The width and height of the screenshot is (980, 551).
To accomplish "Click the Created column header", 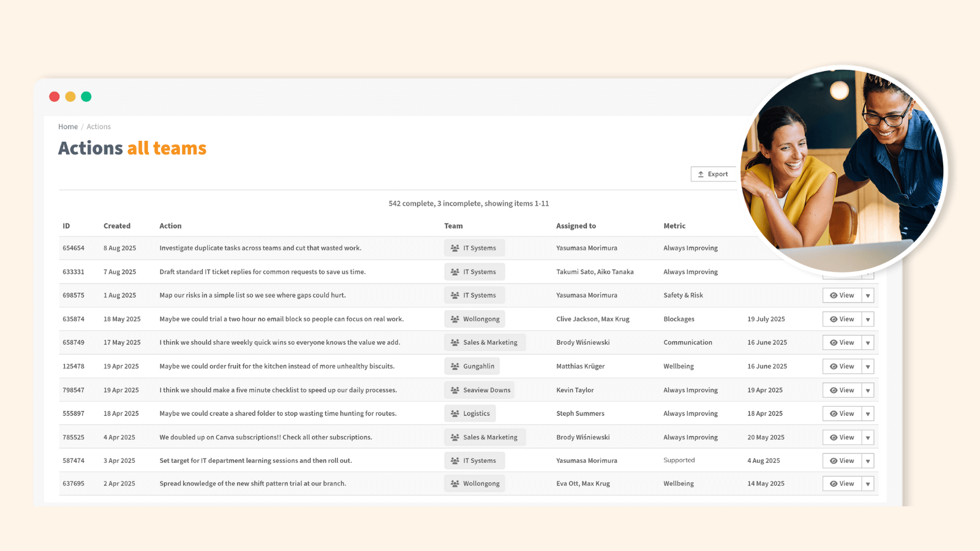I will point(117,226).
